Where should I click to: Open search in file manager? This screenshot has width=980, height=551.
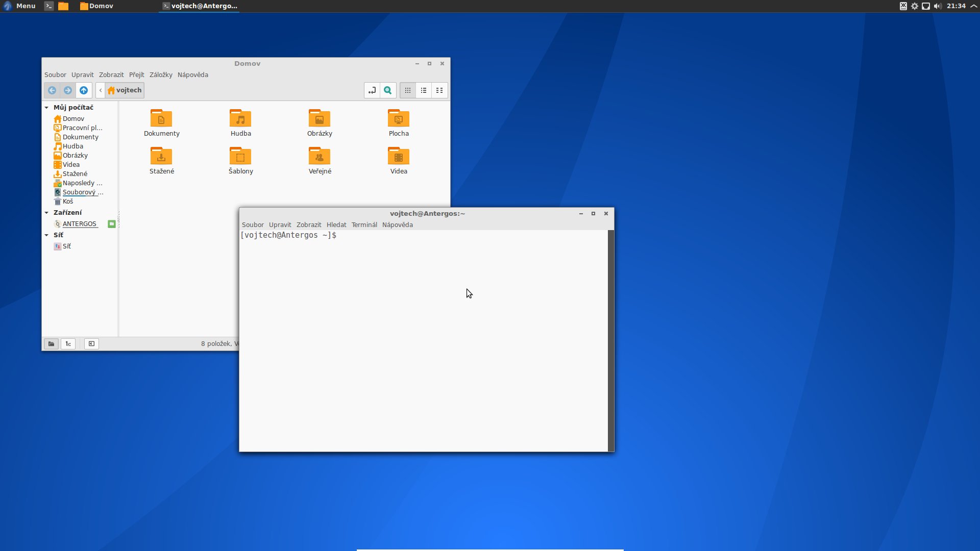388,90
